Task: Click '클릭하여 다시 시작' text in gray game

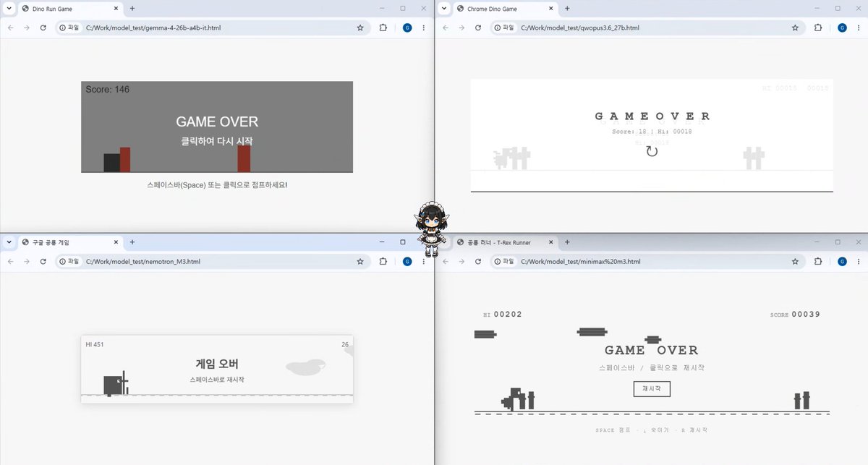Action: [217, 142]
